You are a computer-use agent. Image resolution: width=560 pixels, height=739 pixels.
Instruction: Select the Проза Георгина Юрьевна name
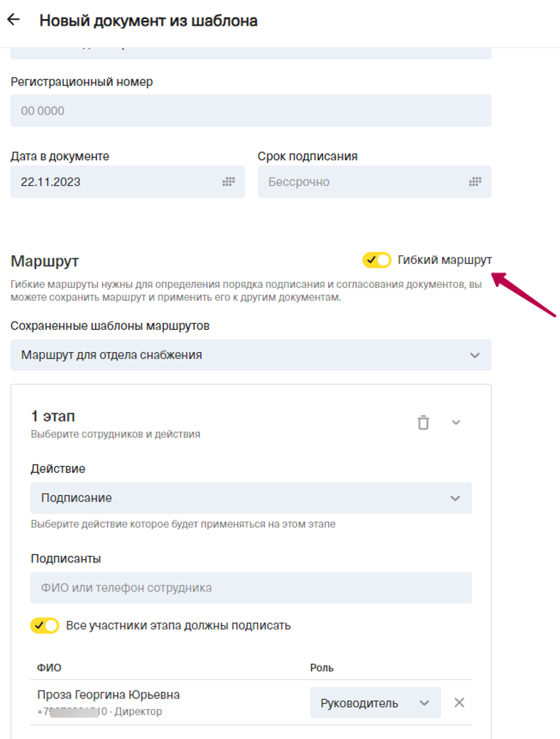[x=108, y=695]
